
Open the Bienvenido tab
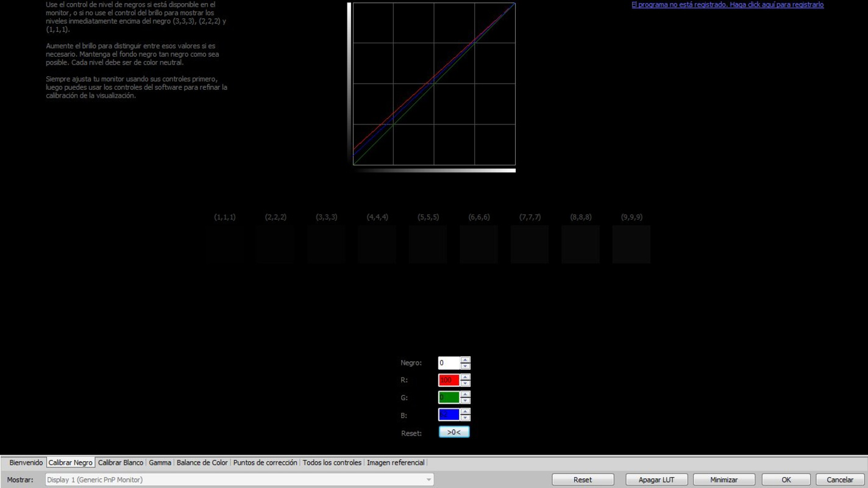pos(26,462)
